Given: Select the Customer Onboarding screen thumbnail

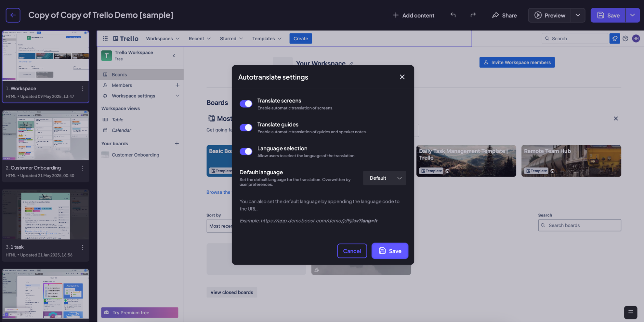Looking at the screenshot, I should coord(45,135).
